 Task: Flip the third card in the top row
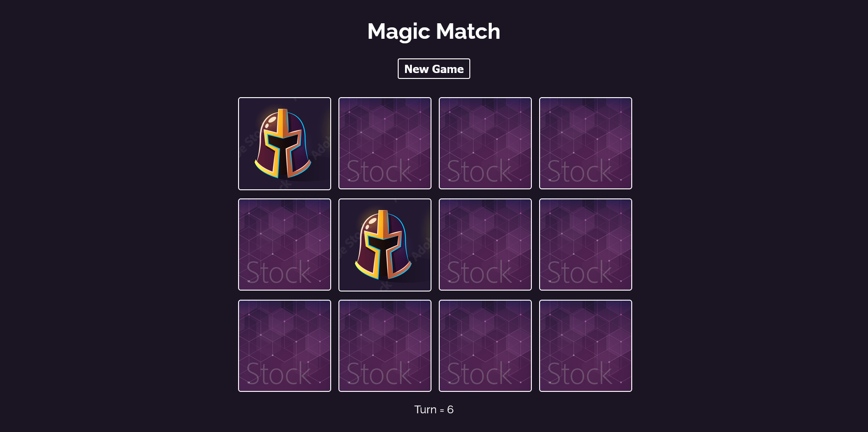pos(485,143)
